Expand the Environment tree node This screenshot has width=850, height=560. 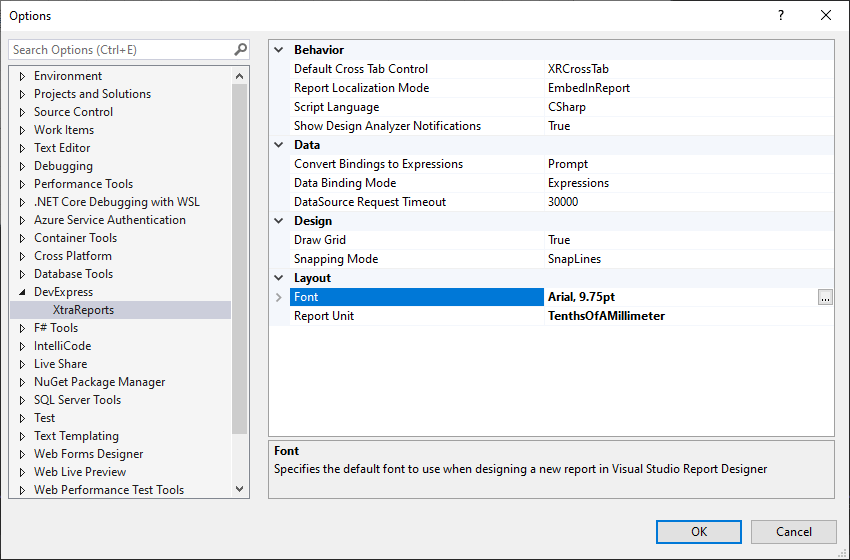pyautogui.click(x=22, y=76)
